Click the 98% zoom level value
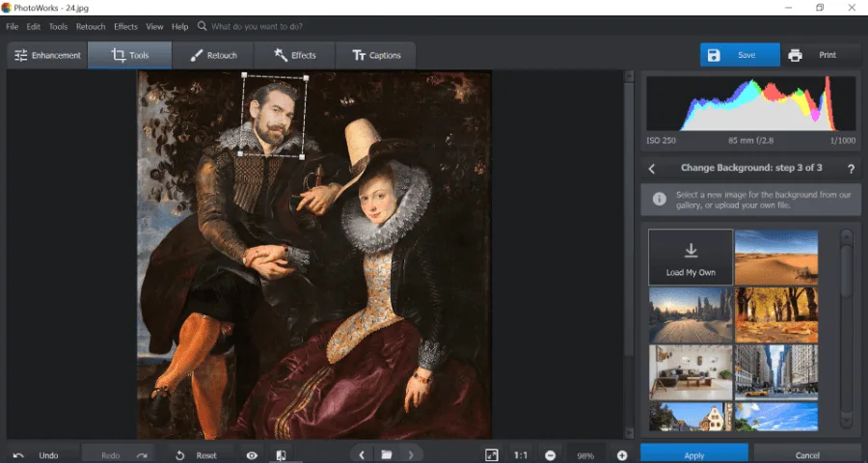This screenshot has height=463, width=868. pos(585,456)
